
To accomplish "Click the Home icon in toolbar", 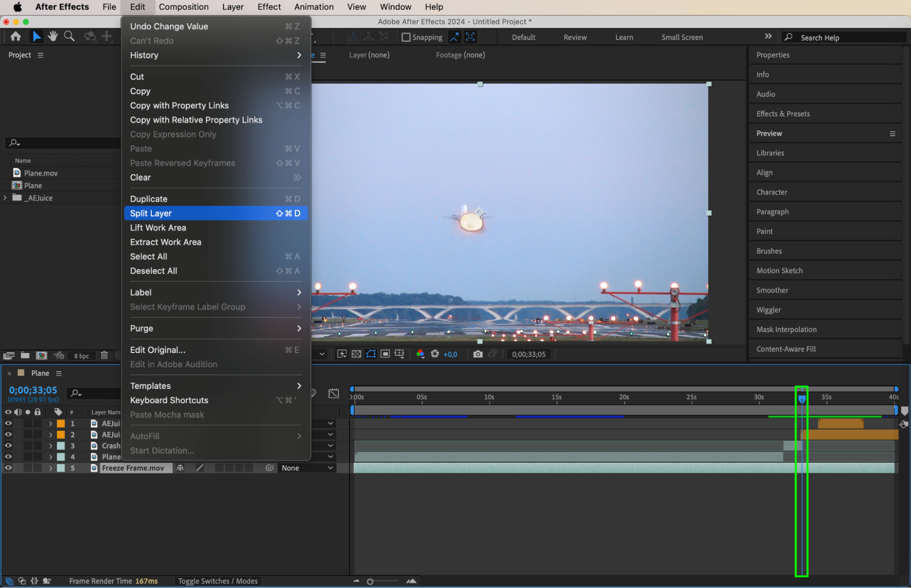I will coord(15,36).
